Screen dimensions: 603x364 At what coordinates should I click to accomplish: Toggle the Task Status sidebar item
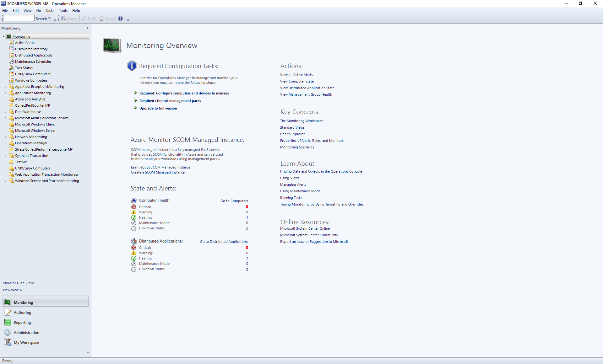(24, 67)
